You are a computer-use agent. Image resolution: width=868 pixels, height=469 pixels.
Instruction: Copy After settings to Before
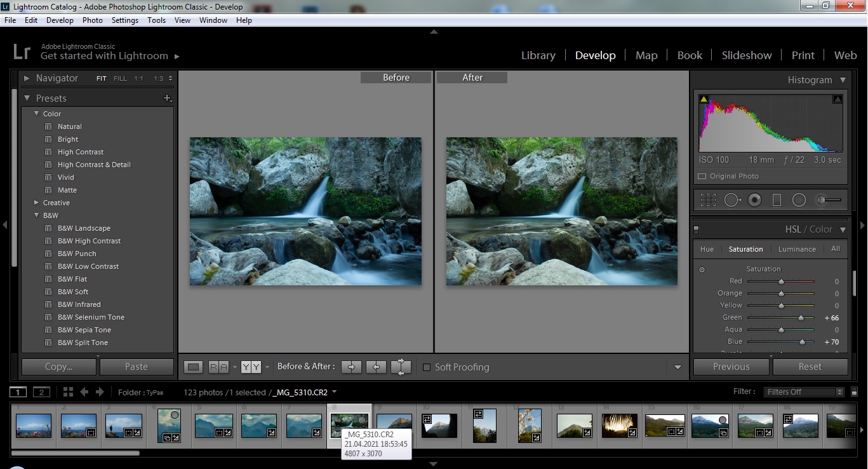pos(376,367)
